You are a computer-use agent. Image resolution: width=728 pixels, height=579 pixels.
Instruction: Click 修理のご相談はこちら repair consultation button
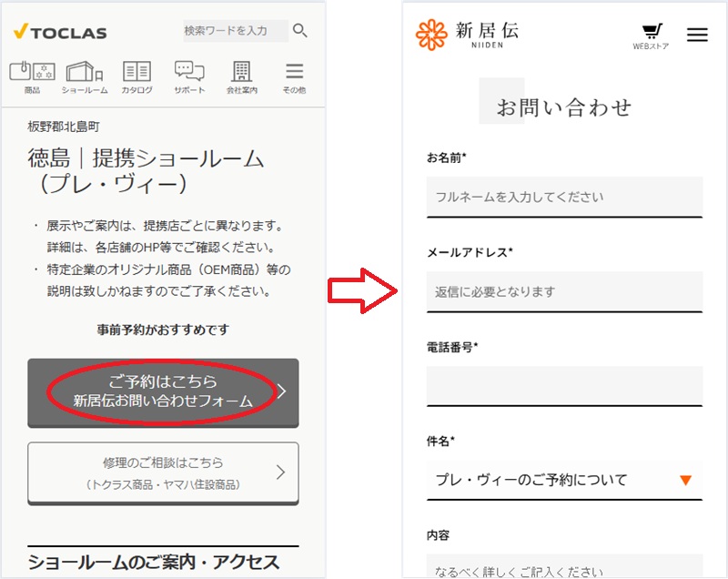click(x=163, y=473)
